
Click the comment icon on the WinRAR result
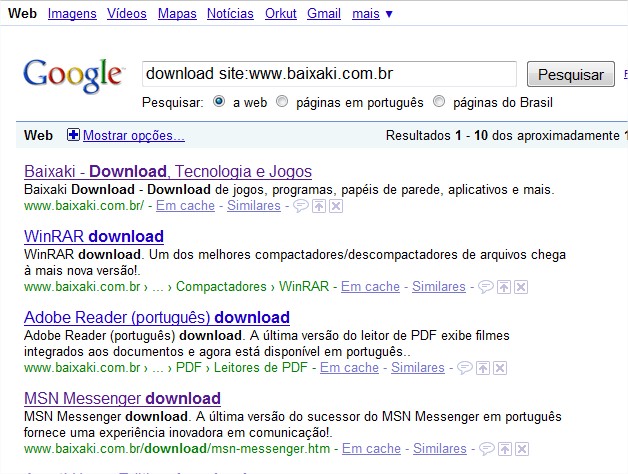pyautogui.click(x=485, y=287)
